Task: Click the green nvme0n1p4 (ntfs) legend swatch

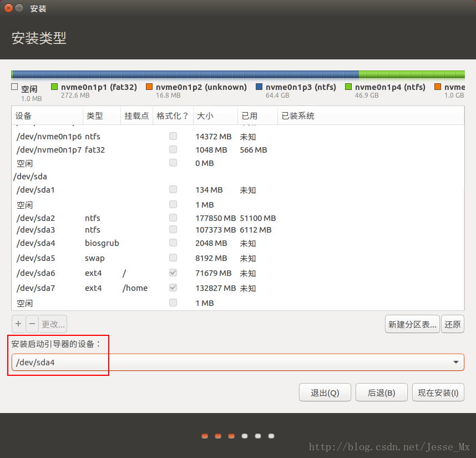Action: click(x=348, y=87)
